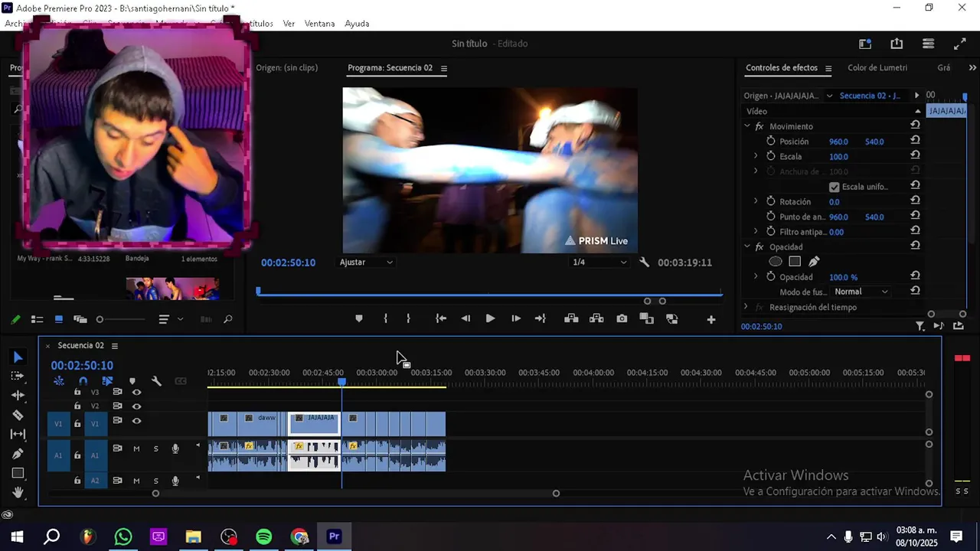Expand Reasignación del tiempo effect

746,307
